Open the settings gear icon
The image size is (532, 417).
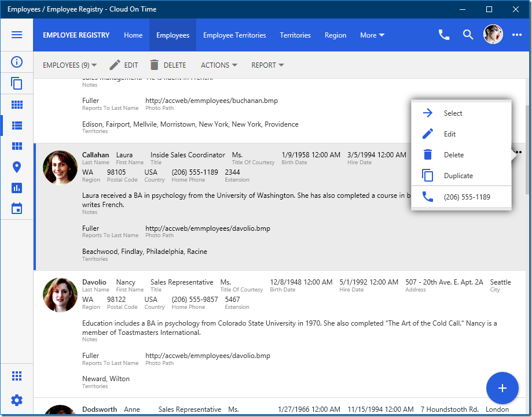[x=17, y=400]
